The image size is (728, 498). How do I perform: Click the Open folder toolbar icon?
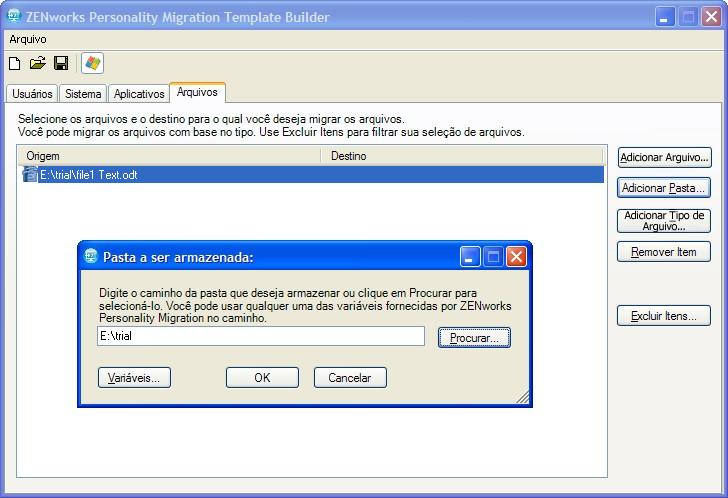(x=38, y=63)
